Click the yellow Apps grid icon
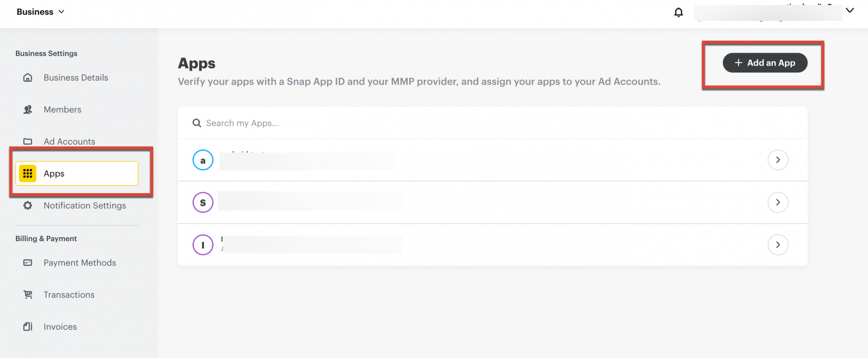Screen dimensions: 868x358 28,173
